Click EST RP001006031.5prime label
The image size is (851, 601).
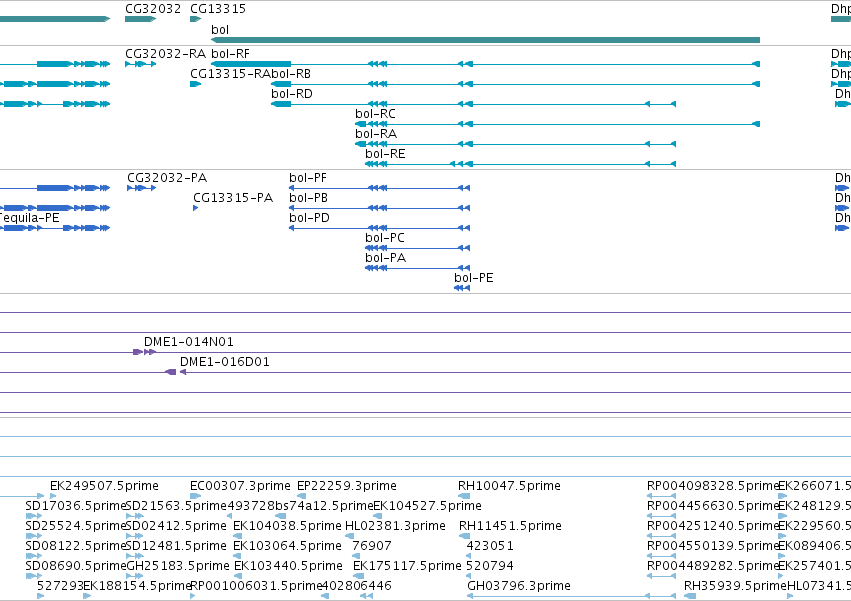pos(256,586)
